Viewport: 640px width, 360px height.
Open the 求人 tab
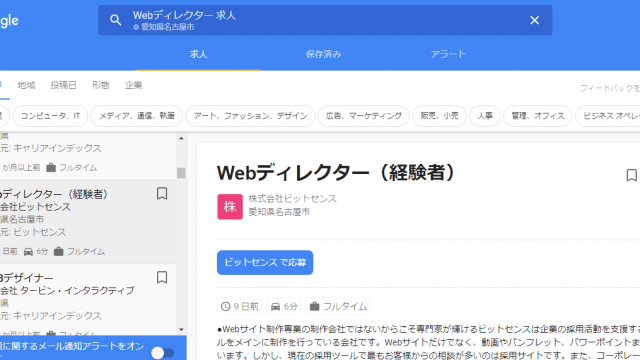point(198,54)
